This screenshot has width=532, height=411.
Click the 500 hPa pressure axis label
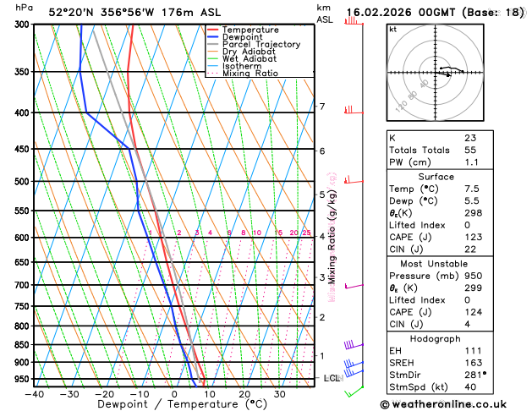click(22, 182)
